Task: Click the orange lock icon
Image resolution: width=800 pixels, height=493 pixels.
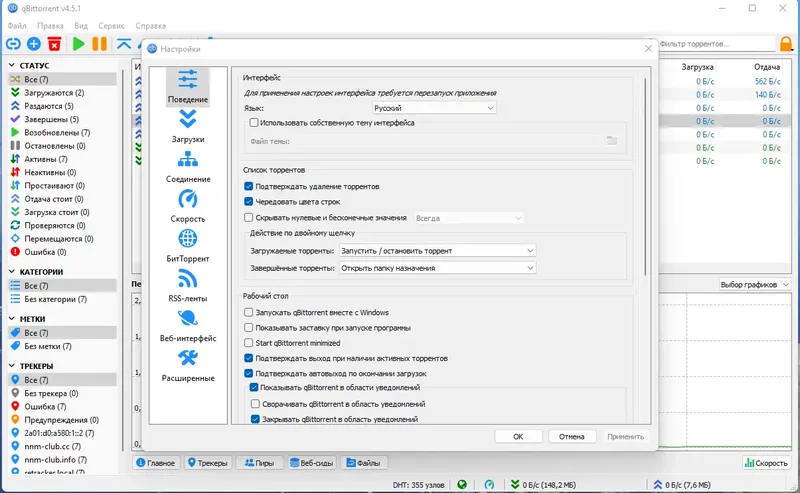Action: coord(786,44)
